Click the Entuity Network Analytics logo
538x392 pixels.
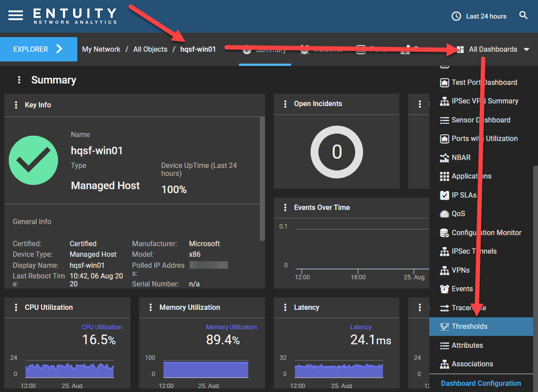coord(75,15)
